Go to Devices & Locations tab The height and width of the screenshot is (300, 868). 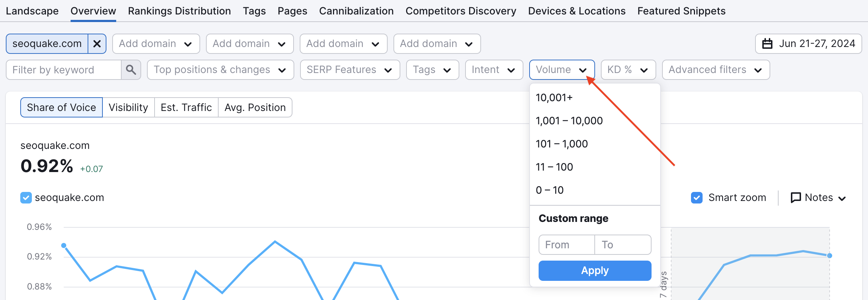coord(577,11)
